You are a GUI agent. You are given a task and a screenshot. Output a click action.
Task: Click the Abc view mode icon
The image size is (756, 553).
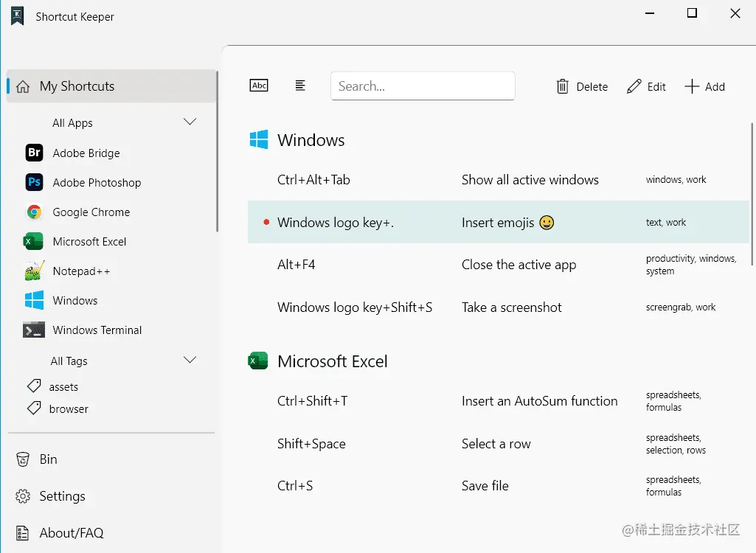[x=259, y=86]
